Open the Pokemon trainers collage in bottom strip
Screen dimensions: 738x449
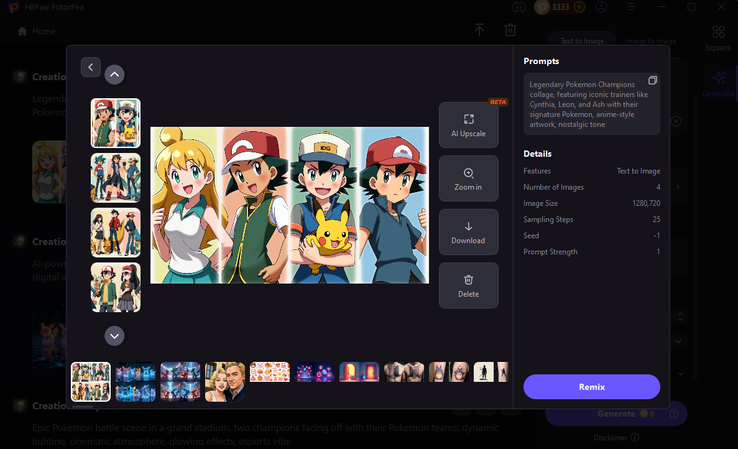coord(91,382)
